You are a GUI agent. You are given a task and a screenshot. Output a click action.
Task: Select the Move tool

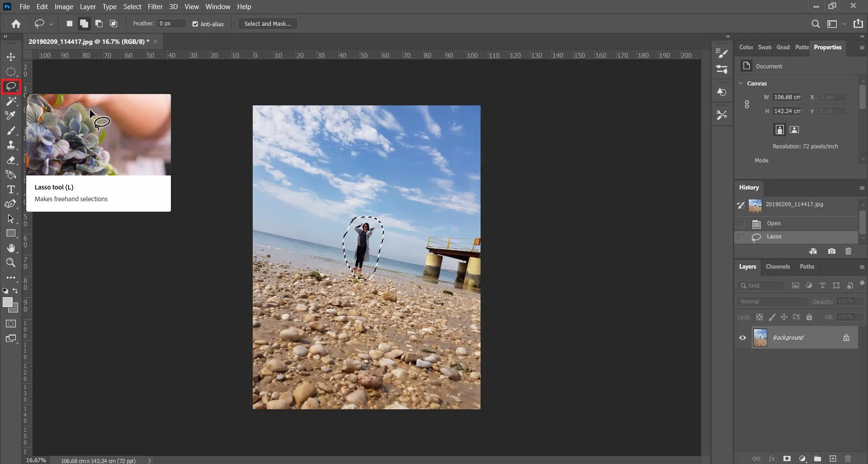(11, 57)
